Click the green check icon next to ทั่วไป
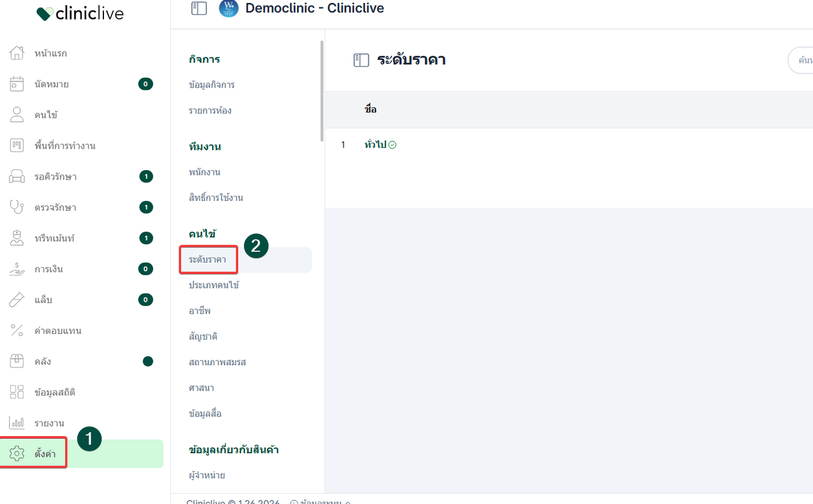Image resolution: width=813 pixels, height=504 pixels. (392, 145)
